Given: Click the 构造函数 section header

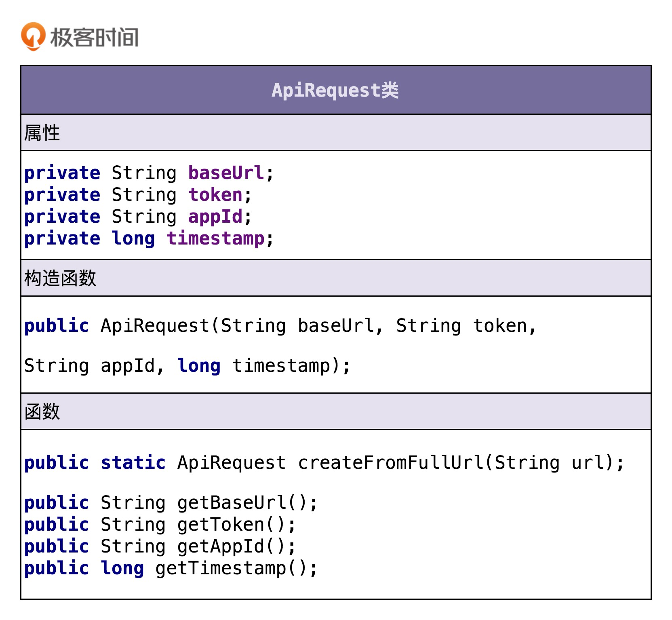Looking at the screenshot, I should [x=60, y=278].
